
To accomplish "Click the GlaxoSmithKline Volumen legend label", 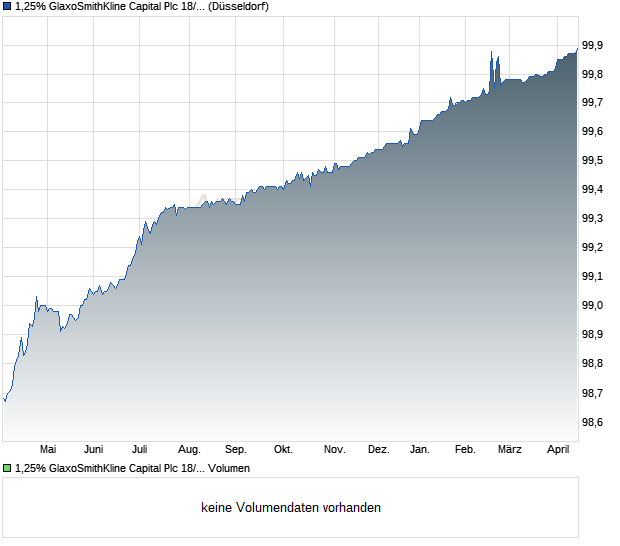I will [132, 468].
